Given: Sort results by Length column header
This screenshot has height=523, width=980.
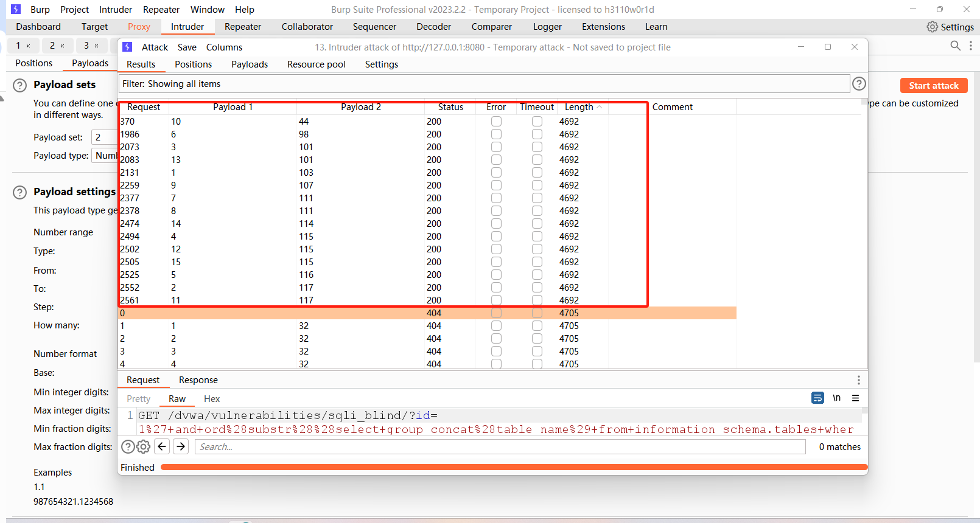Looking at the screenshot, I should pos(583,107).
